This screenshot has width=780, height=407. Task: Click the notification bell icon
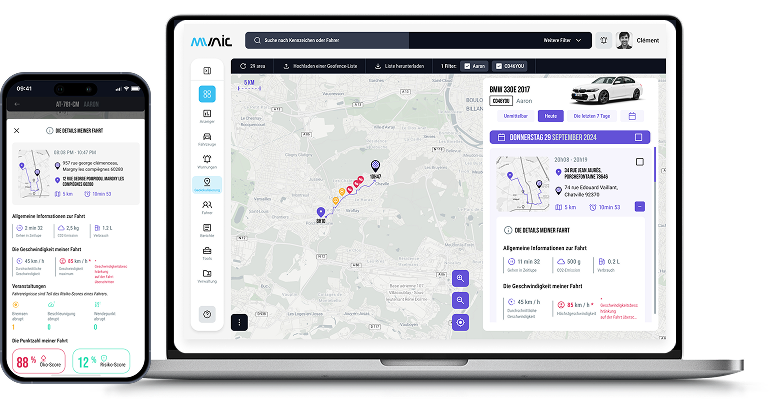click(604, 41)
